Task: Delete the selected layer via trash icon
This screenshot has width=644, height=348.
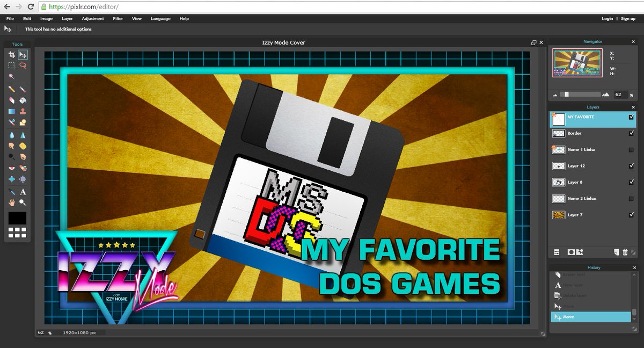Action: pos(625,252)
